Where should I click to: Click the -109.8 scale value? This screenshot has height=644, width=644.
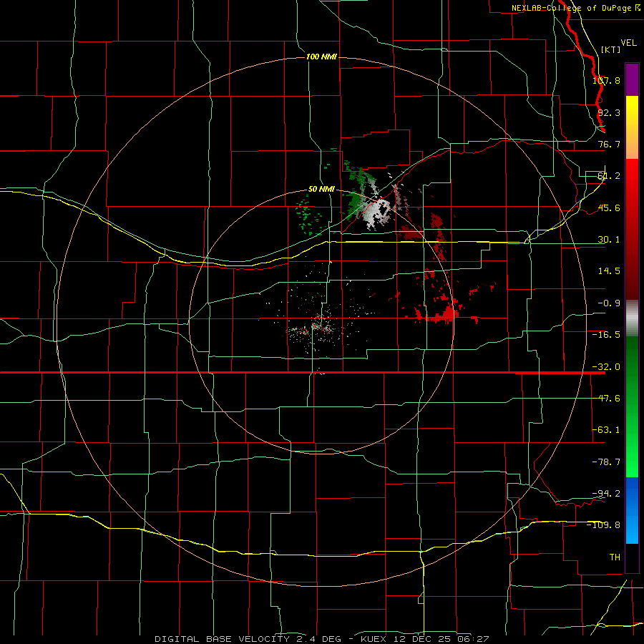[x=604, y=525]
